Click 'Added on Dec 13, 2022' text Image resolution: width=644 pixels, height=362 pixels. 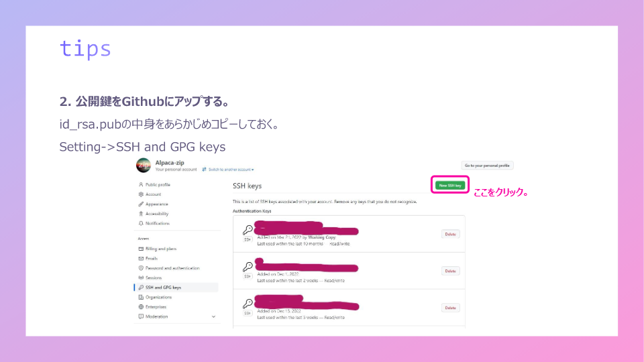pos(279,311)
